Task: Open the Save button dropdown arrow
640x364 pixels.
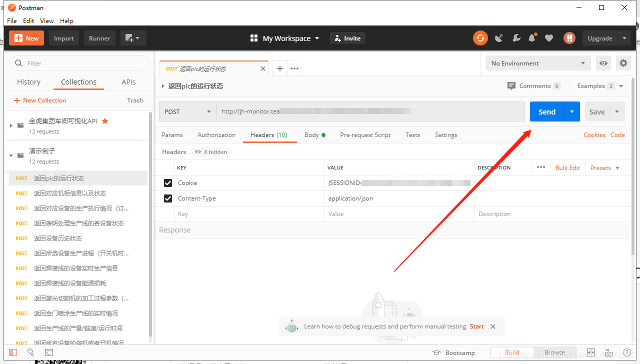Action: click(x=617, y=111)
